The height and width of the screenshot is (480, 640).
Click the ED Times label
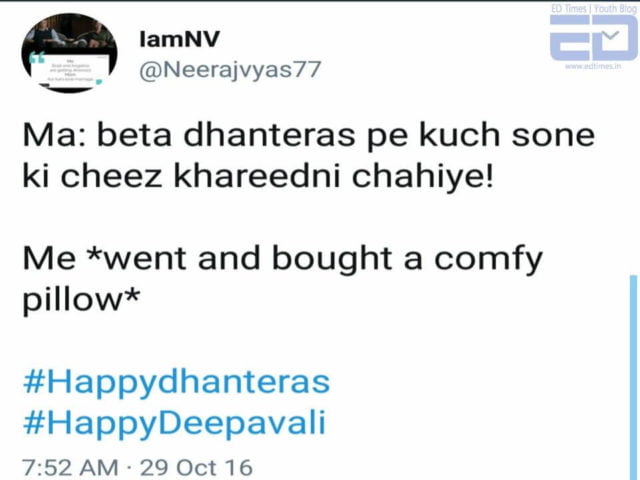(x=569, y=9)
